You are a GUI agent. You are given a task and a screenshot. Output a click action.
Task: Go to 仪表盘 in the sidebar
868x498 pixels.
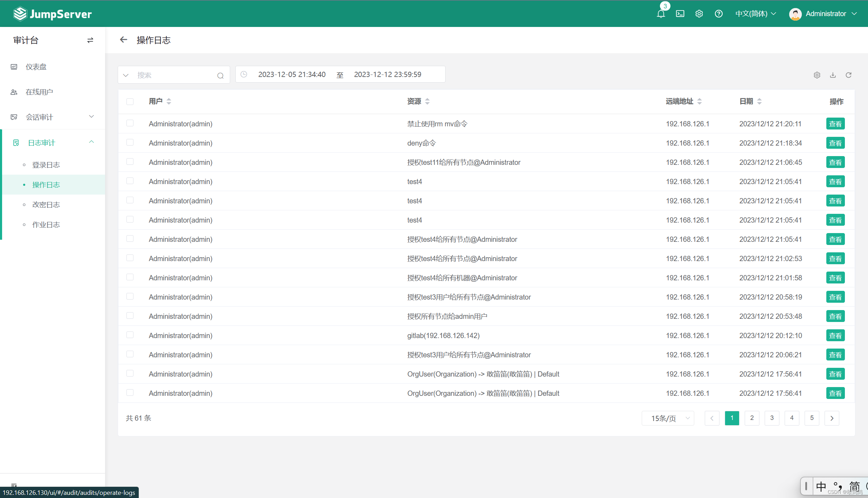click(36, 66)
